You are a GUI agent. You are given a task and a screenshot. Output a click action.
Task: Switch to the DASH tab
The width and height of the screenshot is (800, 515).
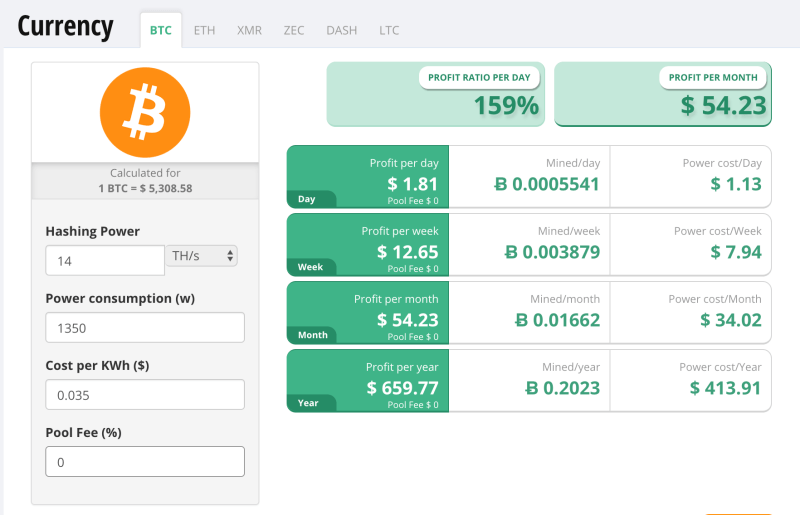tap(341, 30)
